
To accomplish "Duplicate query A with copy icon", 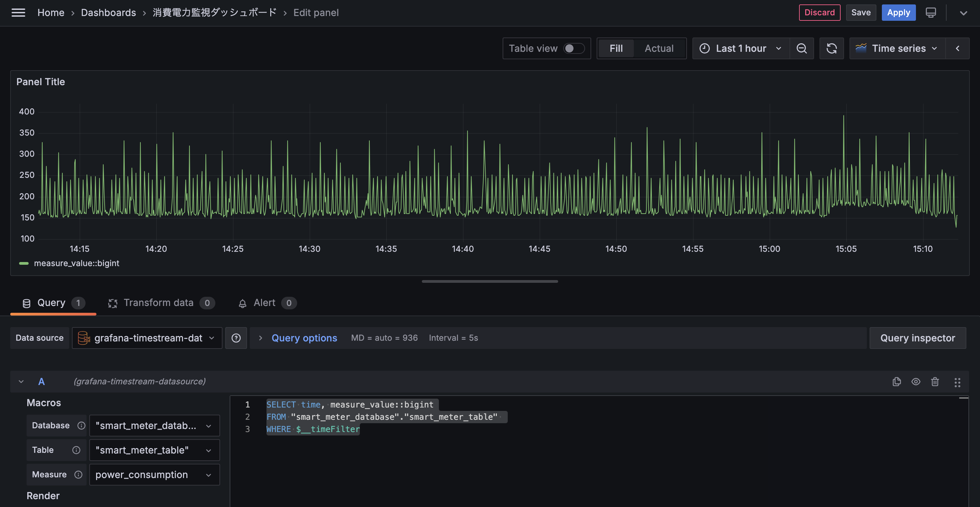I will coord(896,382).
